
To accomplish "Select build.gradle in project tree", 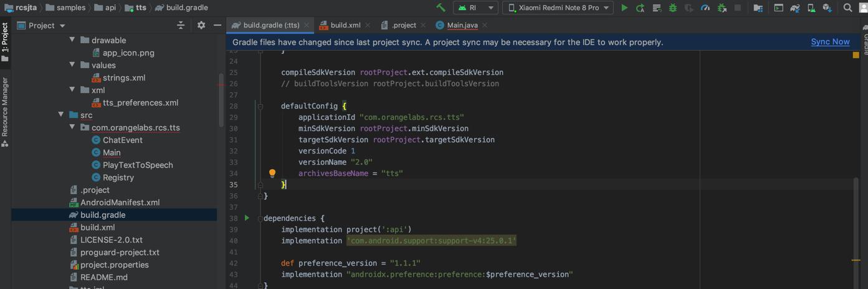I will (103, 215).
